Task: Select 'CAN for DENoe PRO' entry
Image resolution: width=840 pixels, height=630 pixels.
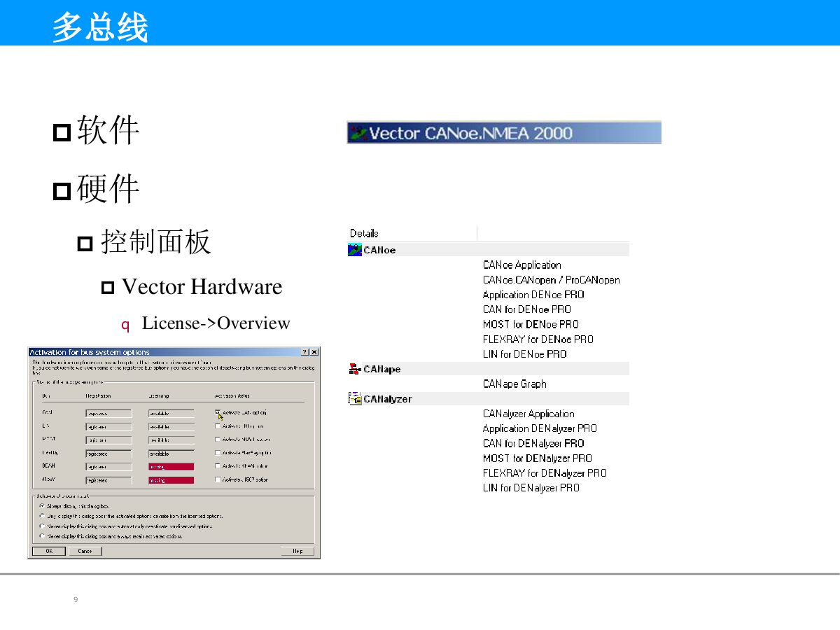Action: point(527,309)
